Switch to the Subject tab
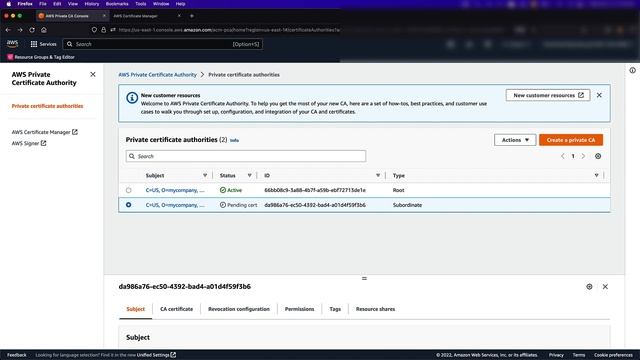The height and width of the screenshot is (360, 640). (136, 309)
